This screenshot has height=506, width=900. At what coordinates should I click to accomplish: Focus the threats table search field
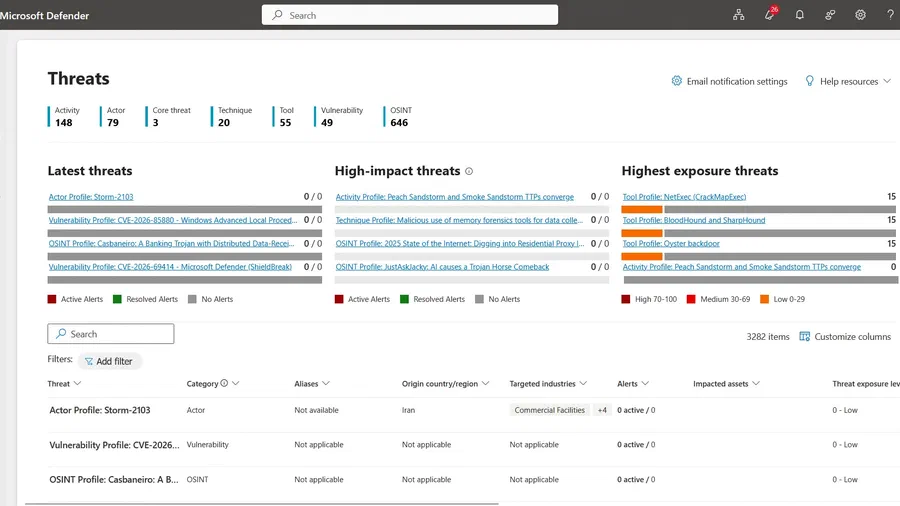pyautogui.click(x=111, y=334)
